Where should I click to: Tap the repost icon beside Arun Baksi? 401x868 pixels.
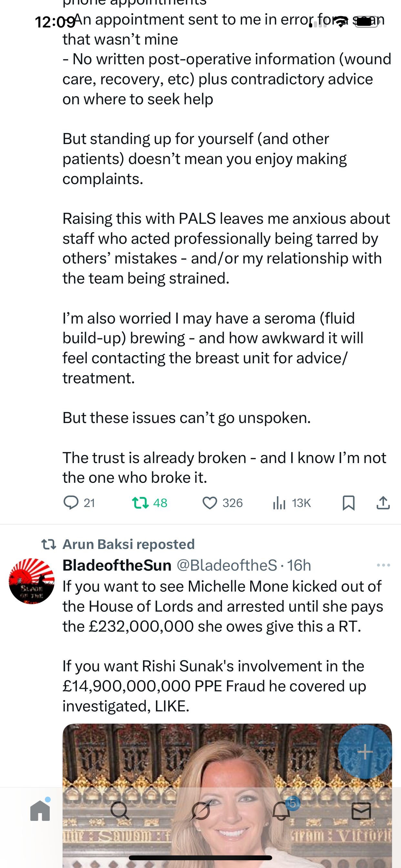(48, 544)
